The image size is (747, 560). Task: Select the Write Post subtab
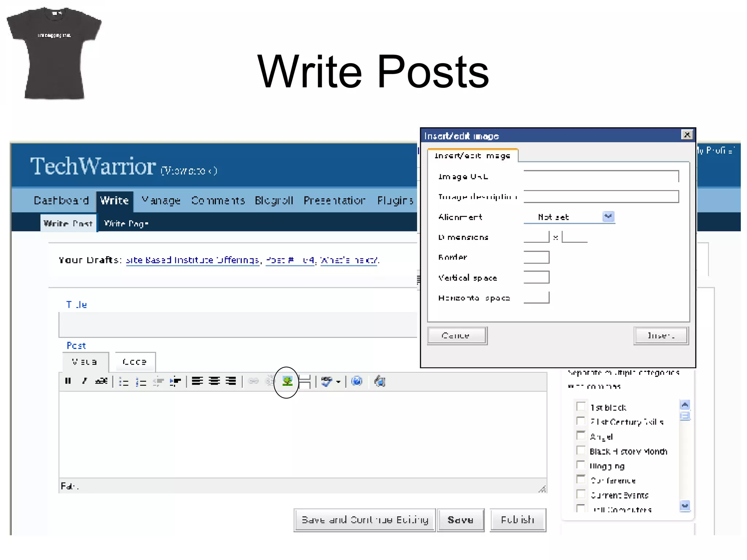point(68,223)
